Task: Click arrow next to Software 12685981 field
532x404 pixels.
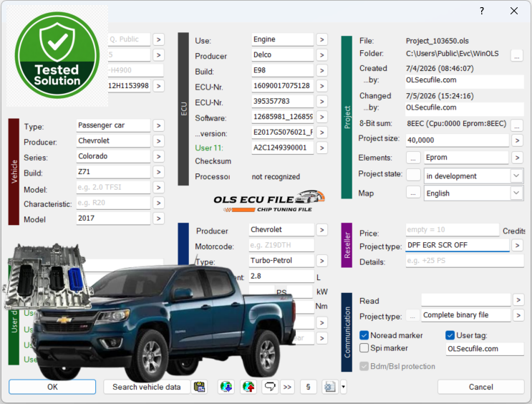Action: pyautogui.click(x=322, y=117)
